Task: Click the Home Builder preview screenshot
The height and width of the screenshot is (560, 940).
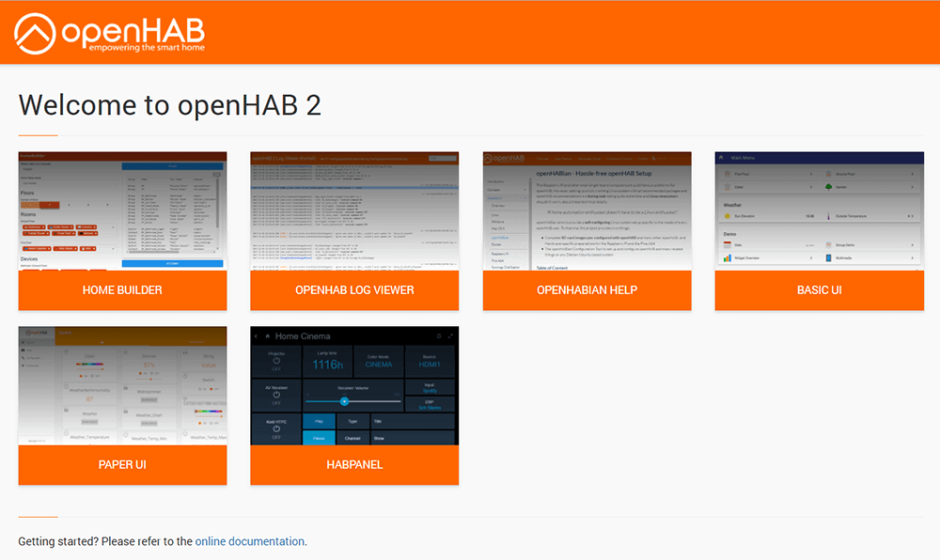Action: point(122,210)
